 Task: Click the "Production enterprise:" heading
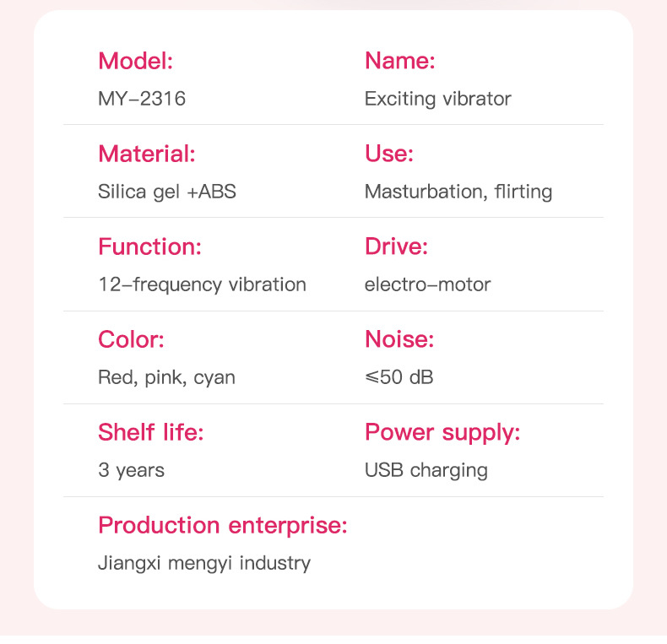(x=223, y=525)
